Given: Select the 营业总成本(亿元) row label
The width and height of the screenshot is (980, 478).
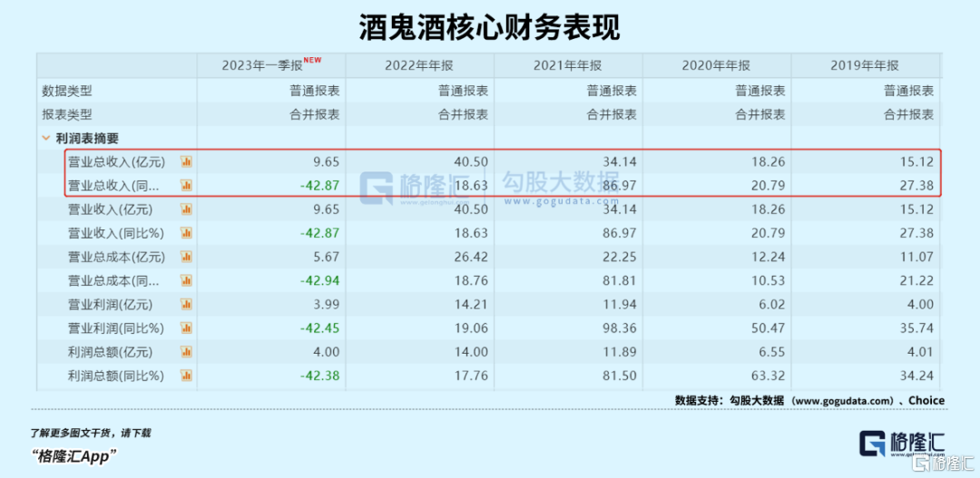Looking at the screenshot, I should coord(116,257).
